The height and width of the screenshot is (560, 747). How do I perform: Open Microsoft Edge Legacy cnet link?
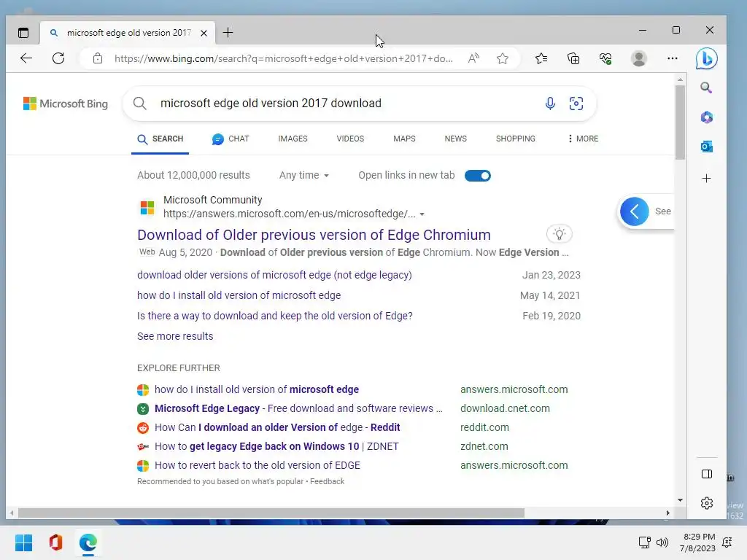click(x=298, y=408)
